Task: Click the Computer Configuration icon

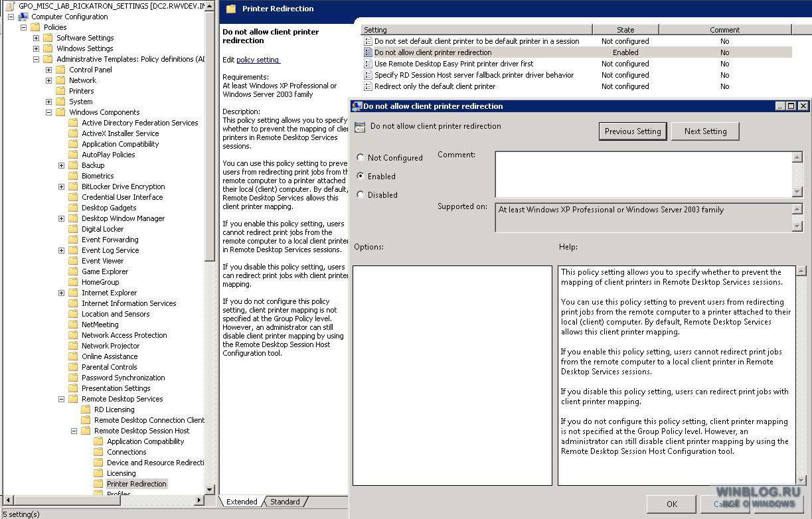Action: (23, 17)
